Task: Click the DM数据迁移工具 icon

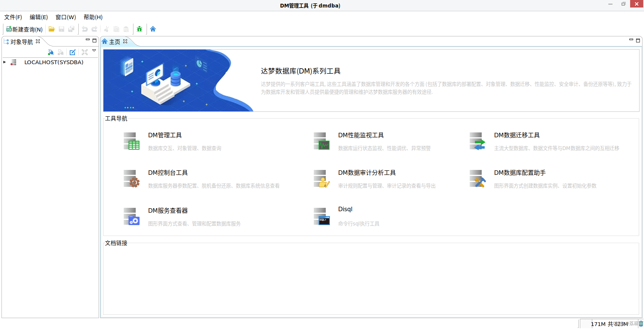Action: pos(478,141)
